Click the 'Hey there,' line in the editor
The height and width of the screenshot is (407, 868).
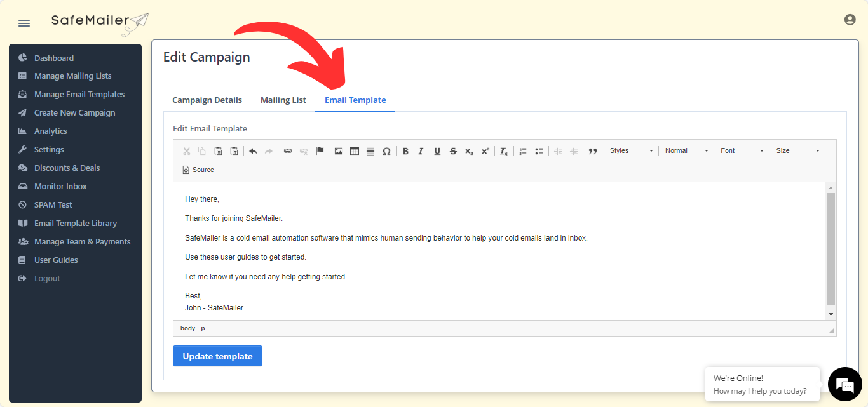click(x=202, y=199)
